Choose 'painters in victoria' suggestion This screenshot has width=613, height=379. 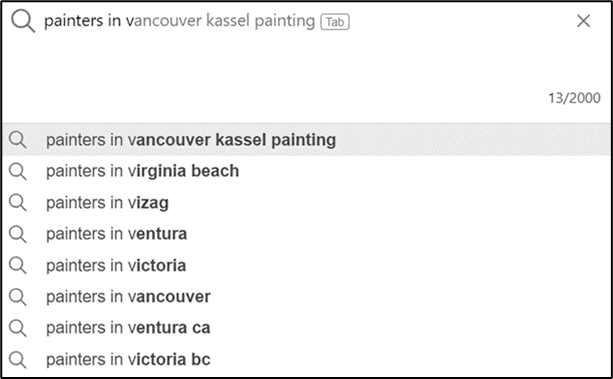click(306, 266)
